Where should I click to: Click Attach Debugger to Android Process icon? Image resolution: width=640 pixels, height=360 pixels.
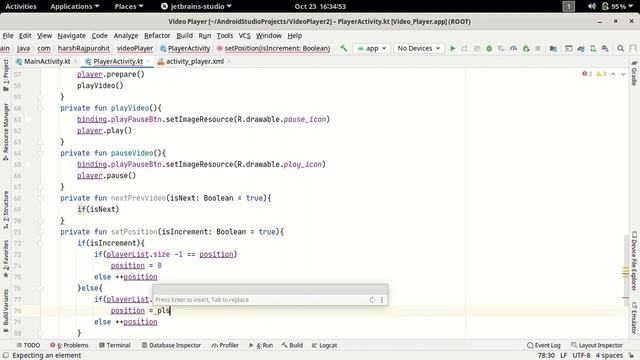click(526, 48)
